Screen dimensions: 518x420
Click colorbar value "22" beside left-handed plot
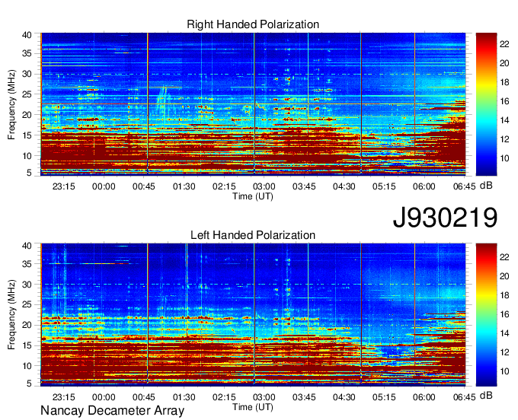504,257
